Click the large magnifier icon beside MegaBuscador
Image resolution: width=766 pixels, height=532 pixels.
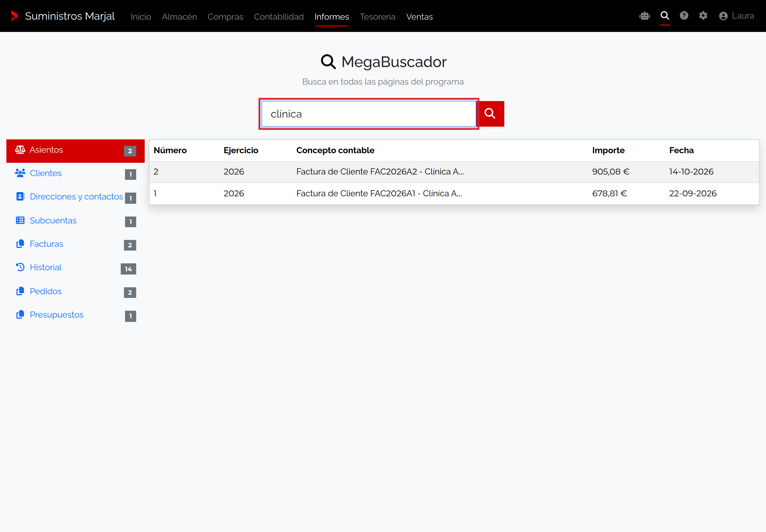(x=328, y=62)
